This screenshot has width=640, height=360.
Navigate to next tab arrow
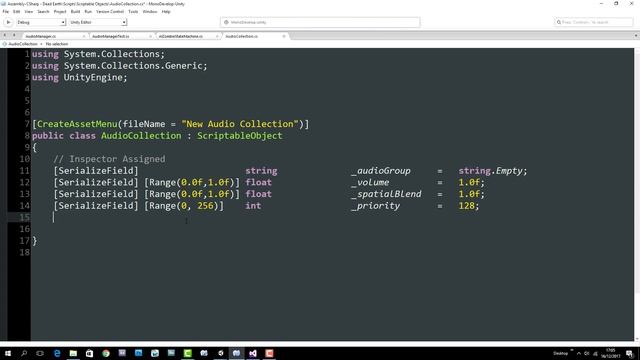[14, 36]
